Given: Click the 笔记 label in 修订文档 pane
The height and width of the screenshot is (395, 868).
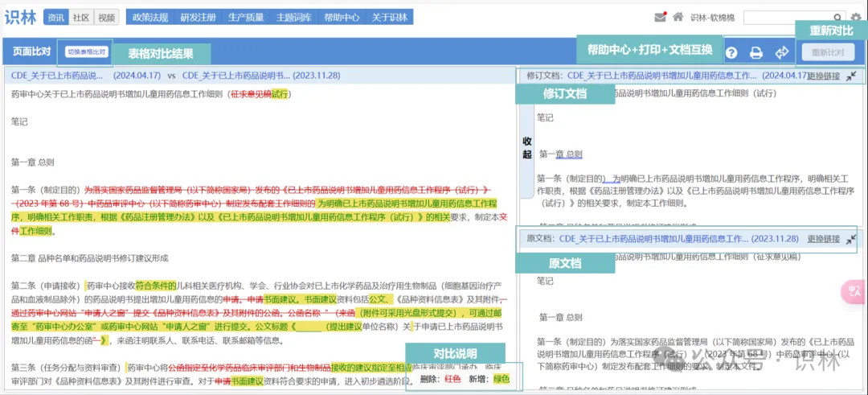Looking at the screenshot, I should tap(545, 117).
